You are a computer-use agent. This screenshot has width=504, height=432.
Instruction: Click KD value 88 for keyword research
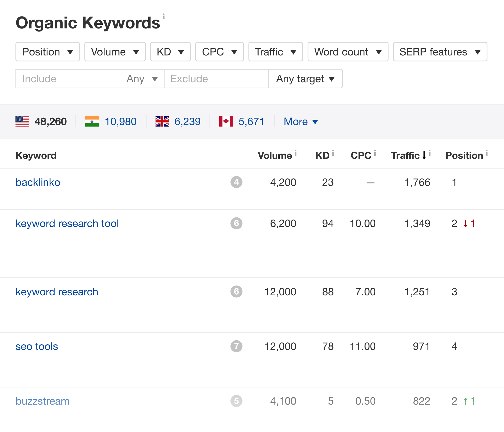click(x=328, y=292)
